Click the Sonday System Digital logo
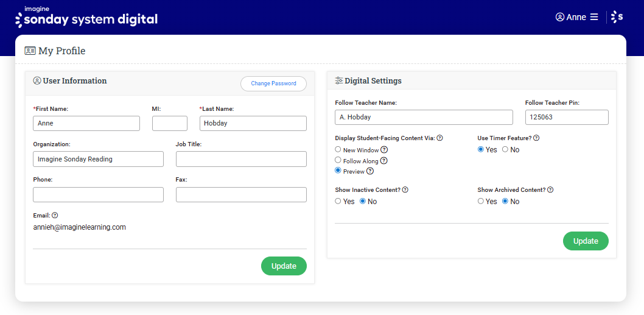The image size is (644, 315). [86, 18]
